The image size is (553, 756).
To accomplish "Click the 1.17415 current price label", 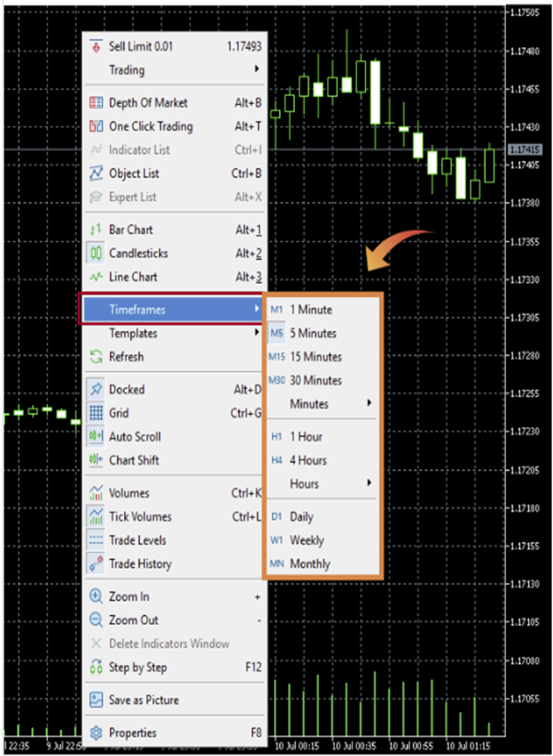I will pyautogui.click(x=524, y=151).
